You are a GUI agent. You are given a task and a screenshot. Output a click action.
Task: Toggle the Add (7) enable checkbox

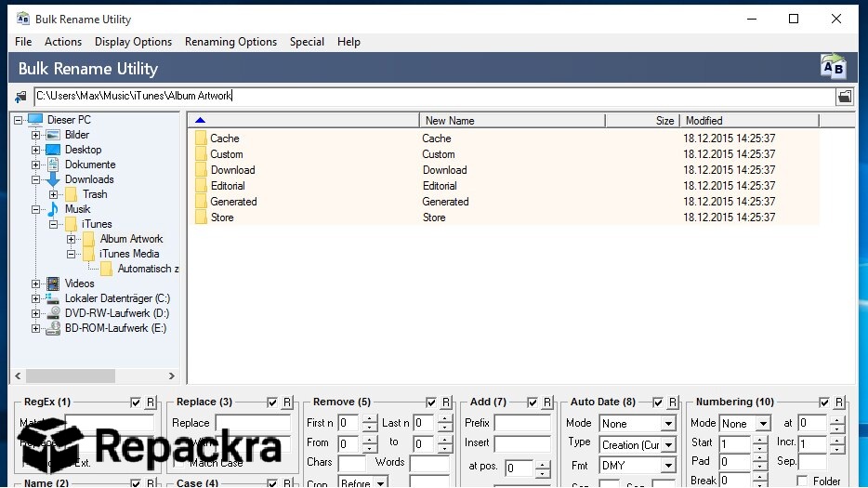click(x=533, y=402)
